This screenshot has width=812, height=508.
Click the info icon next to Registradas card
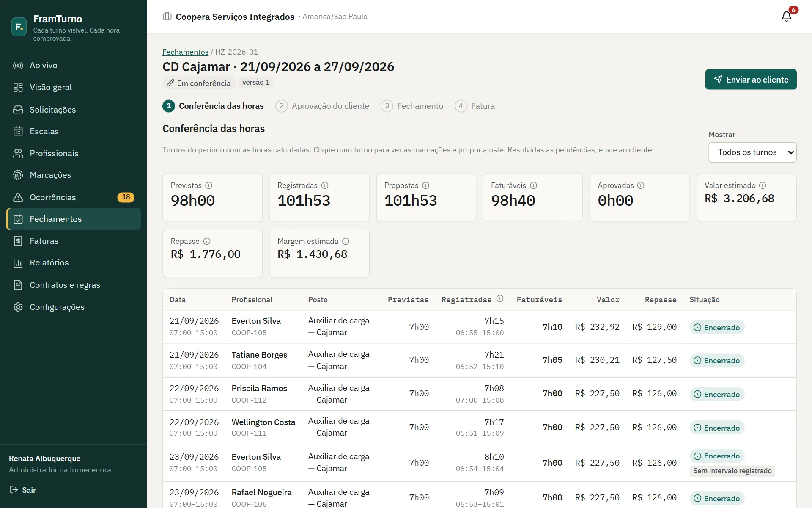325,185
